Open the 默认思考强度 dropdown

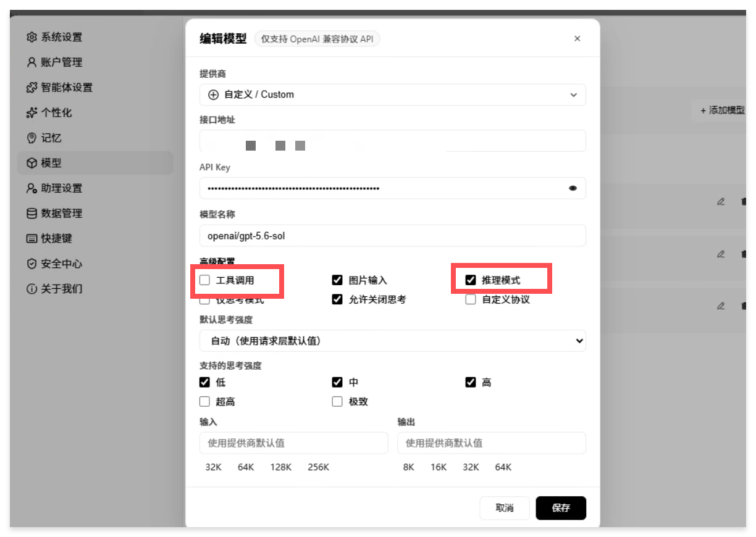point(393,341)
